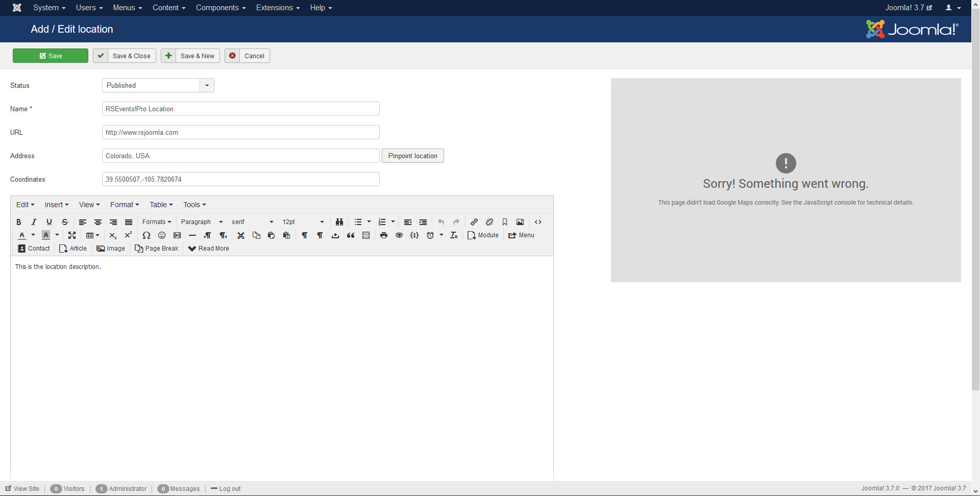Insert an anchor bookmark
This screenshot has width=980, height=496.
505,222
